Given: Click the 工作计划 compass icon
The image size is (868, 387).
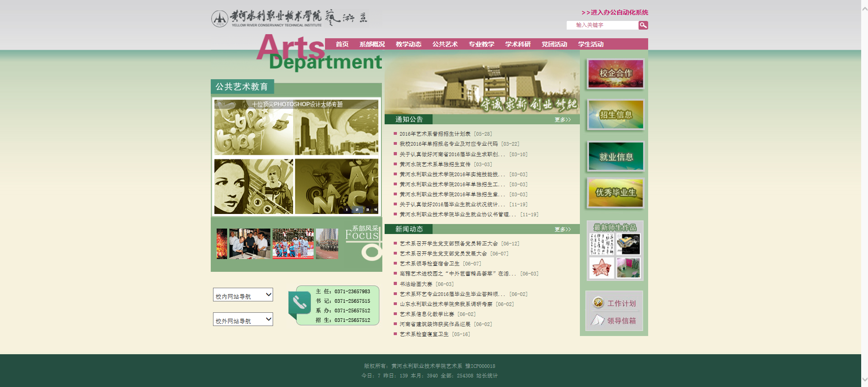Looking at the screenshot, I should [x=598, y=303].
